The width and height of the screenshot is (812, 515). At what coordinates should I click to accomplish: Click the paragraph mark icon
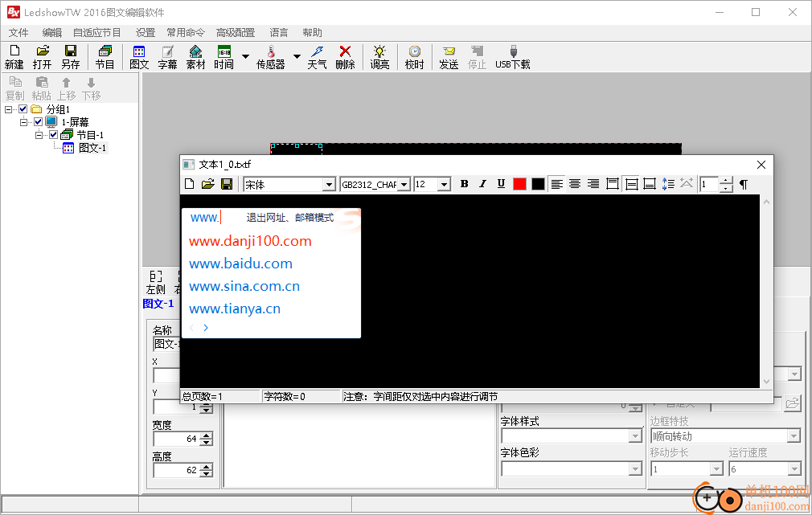pos(744,184)
